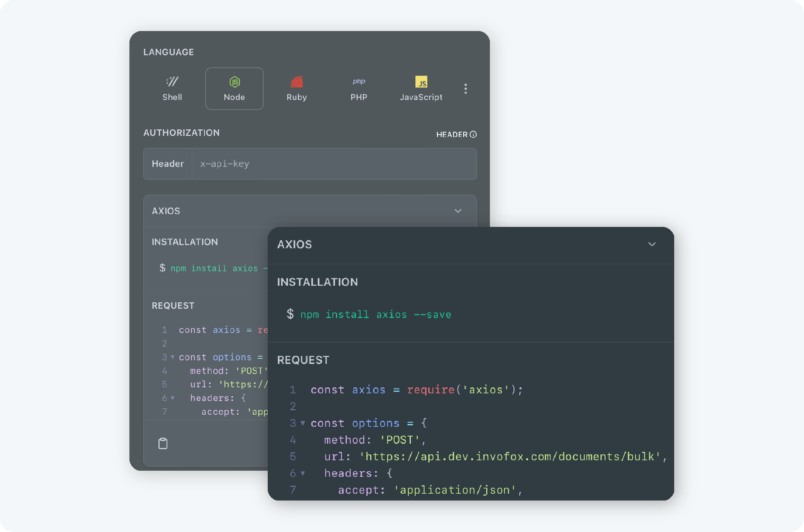Select the Shell language icon
This screenshot has height=532, width=804.
pos(172,88)
